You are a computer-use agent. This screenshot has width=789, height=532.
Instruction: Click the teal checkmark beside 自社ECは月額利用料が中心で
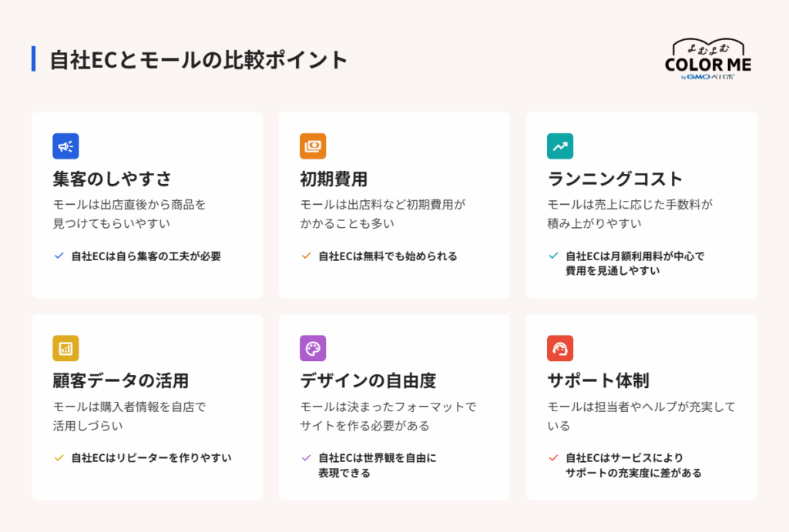553,256
